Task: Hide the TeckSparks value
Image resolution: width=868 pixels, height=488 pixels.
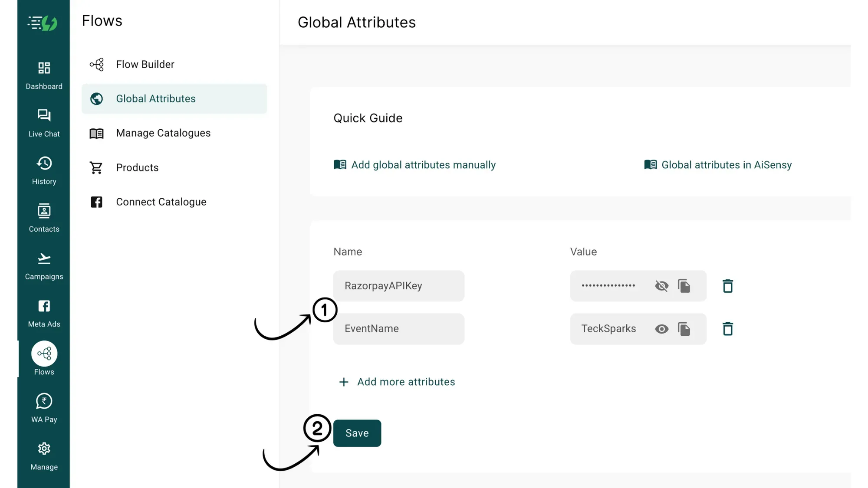Action: click(x=661, y=329)
